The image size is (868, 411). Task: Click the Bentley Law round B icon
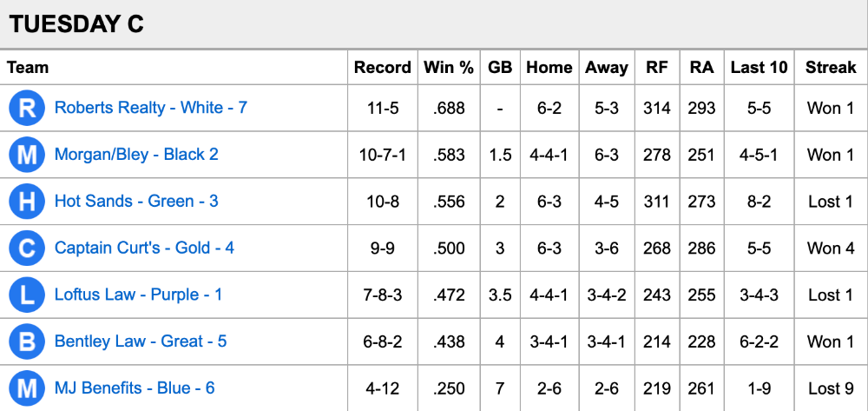click(x=27, y=341)
